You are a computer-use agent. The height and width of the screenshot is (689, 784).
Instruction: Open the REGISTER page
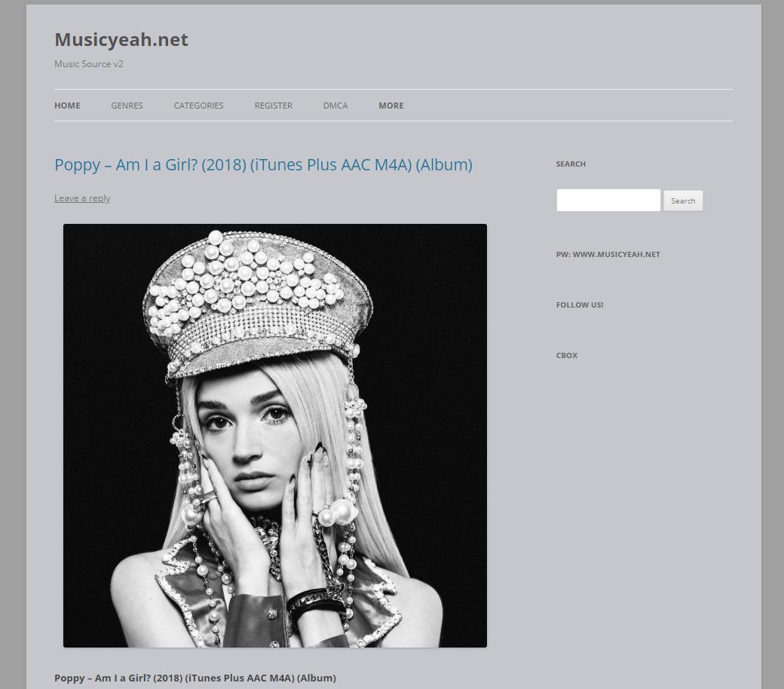click(274, 106)
